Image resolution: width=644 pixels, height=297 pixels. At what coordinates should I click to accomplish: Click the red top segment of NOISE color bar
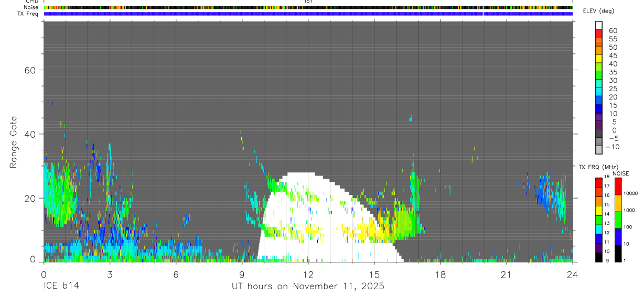[618, 186]
